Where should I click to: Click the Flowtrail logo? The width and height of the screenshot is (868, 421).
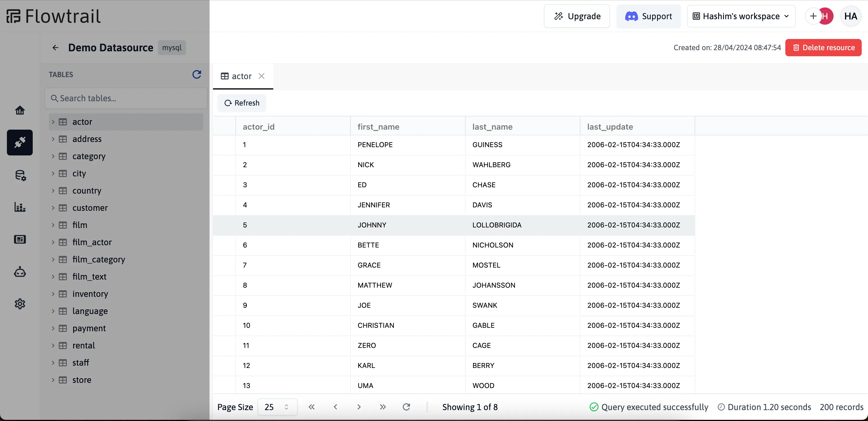[x=54, y=16]
